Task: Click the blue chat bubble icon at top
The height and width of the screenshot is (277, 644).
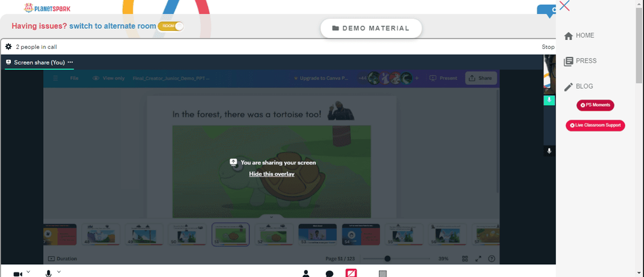Action: tap(547, 11)
